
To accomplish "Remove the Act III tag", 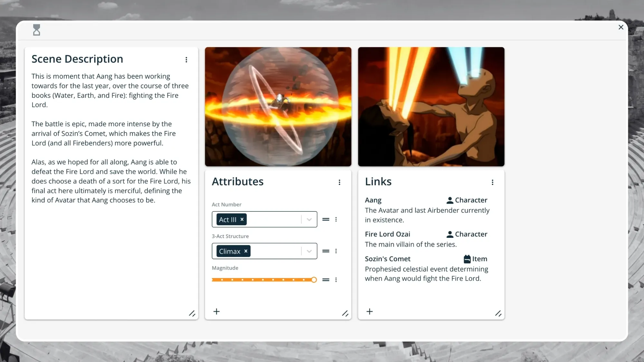I will point(242,219).
